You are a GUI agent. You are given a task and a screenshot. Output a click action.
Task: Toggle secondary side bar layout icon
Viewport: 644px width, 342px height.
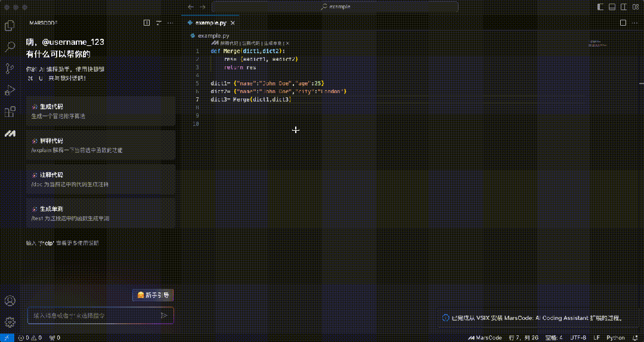623,7
